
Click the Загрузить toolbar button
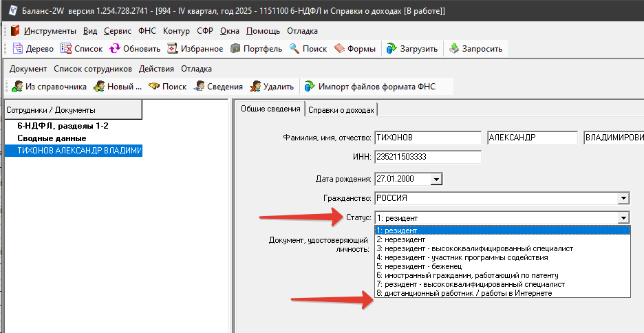coord(411,49)
